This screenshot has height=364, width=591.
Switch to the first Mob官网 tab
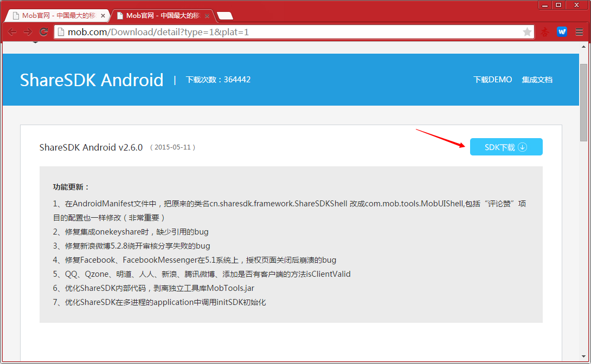pos(58,15)
